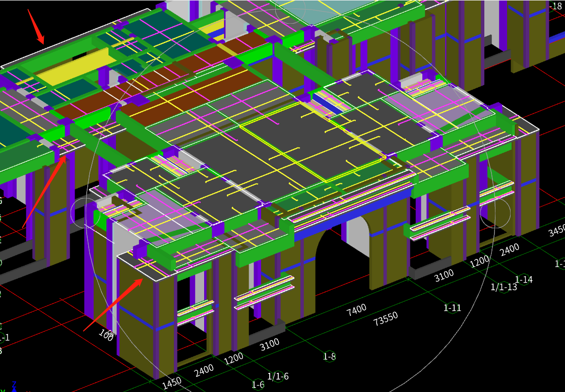Select the blue beam above the arched opening

(x=353, y=215)
